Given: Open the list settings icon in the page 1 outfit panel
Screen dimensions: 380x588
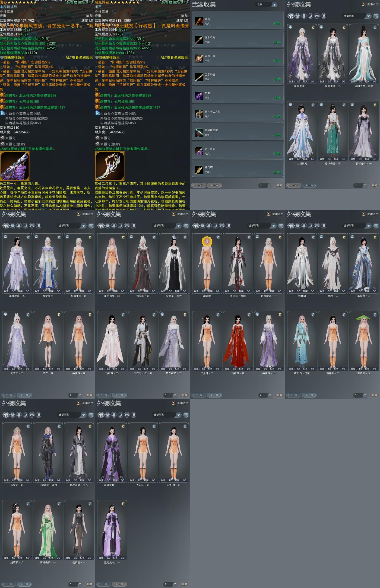Looking at the screenshot, I should [x=376, y=16].
